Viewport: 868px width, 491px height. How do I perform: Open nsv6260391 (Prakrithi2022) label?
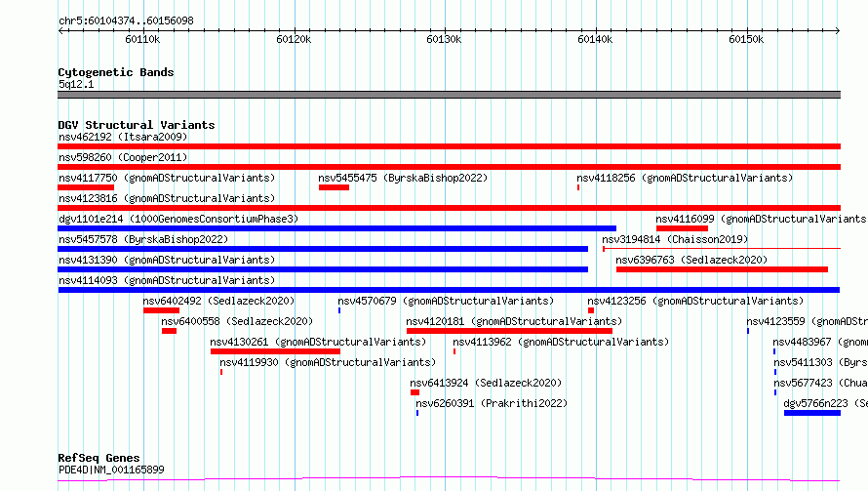point(492,403)
